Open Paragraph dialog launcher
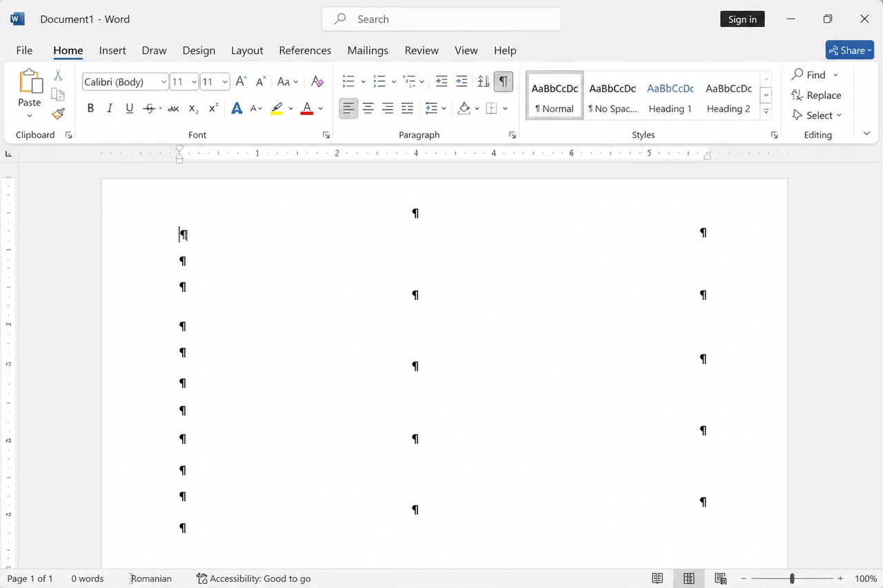 pyautogui.click(x=513, y=135)
